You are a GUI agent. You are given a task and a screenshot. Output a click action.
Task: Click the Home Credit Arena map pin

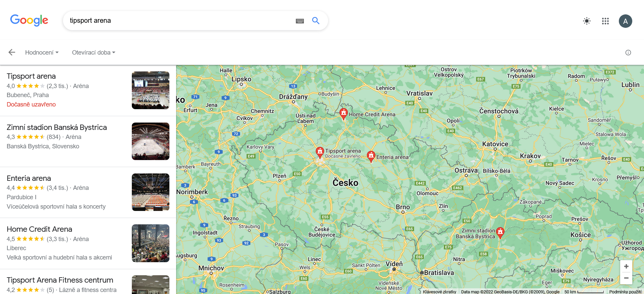pyautogui.click(x=343, y=114)
